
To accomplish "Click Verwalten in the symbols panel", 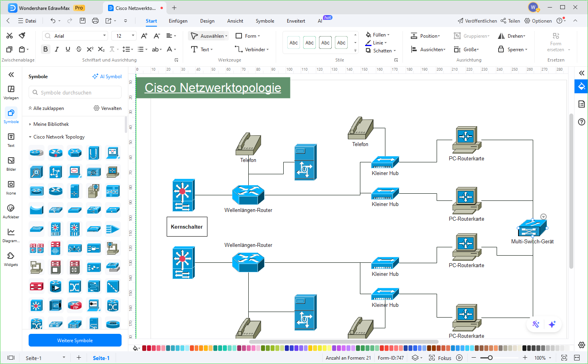I will click(x=108, y=108).
